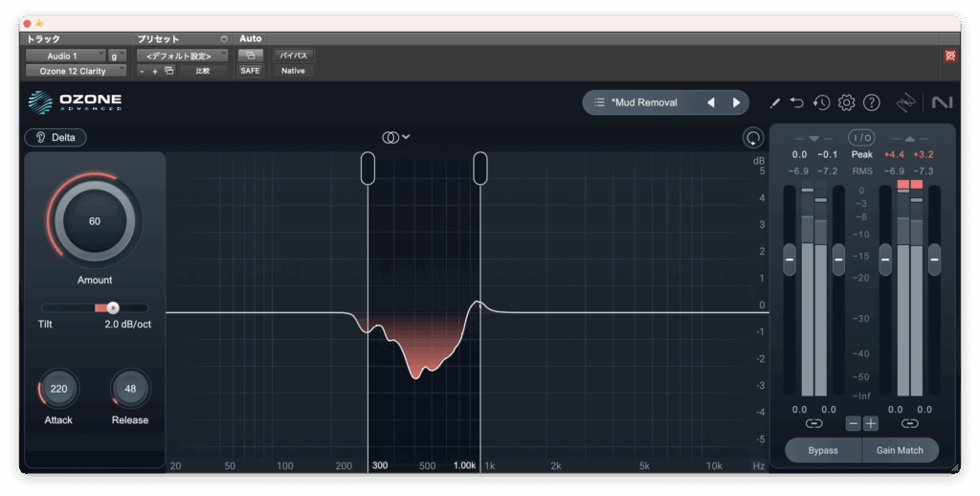Expand the channel mode dropdown above graph
This screenshot has width=980, height=496.
(x=396, y=137)
